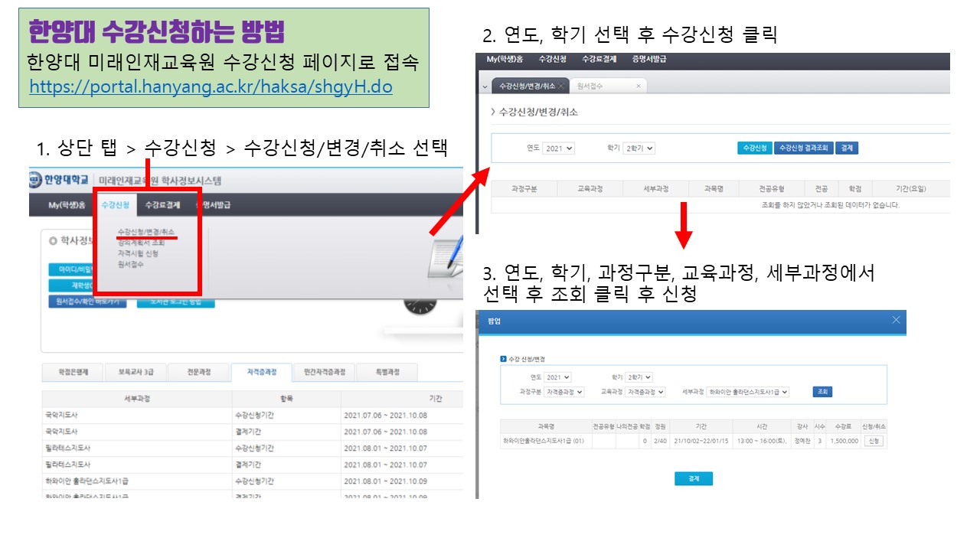Click the 결제 button in step 2 filter bar
Image resolution: width=980 pixels, height=551 pixels.
click(x=846, y=148)
